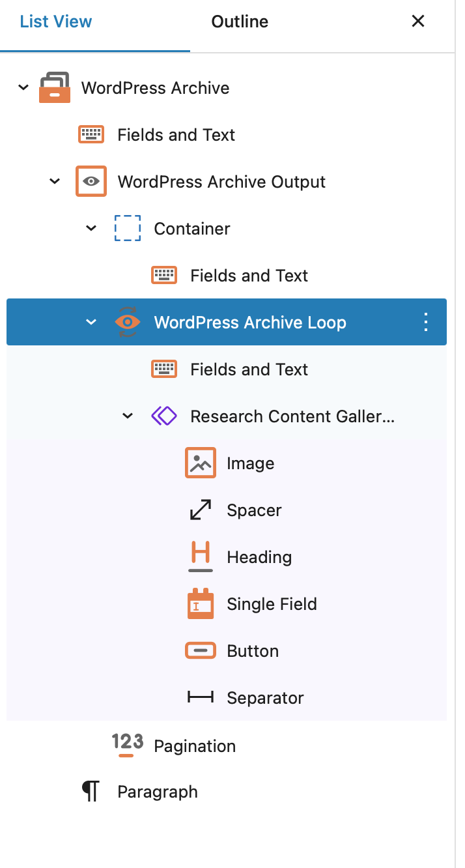Image resolution: width=465 pixels, height=868 pixels.
Task: Select the Spacer block row
Action: (x=227, y=510)
